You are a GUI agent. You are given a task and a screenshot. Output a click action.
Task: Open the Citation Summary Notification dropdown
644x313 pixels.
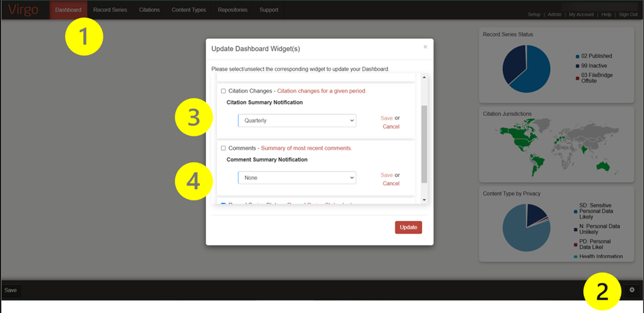296,121
